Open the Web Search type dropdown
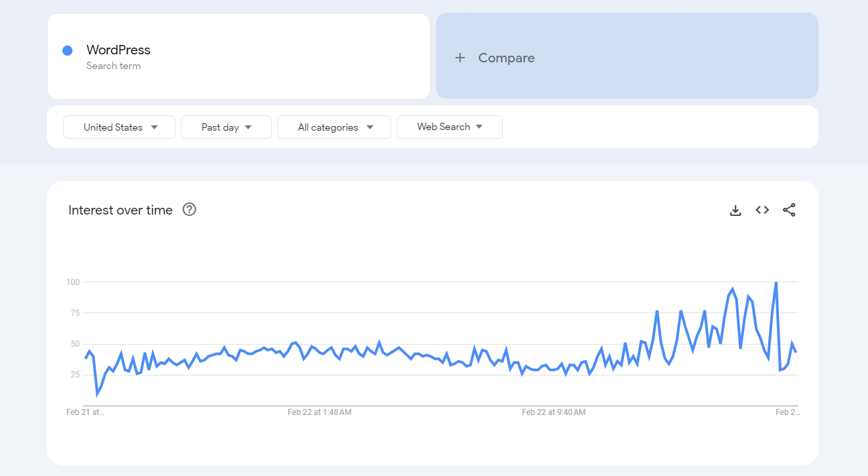The width and height of the screenshot is (868, 476). (x=449, y=127)
